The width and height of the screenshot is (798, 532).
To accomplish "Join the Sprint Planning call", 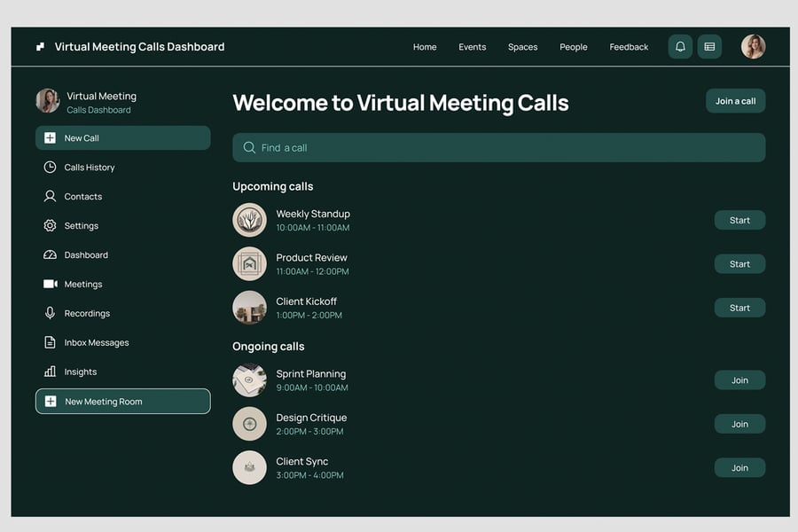I will click(x=739, y=380).
